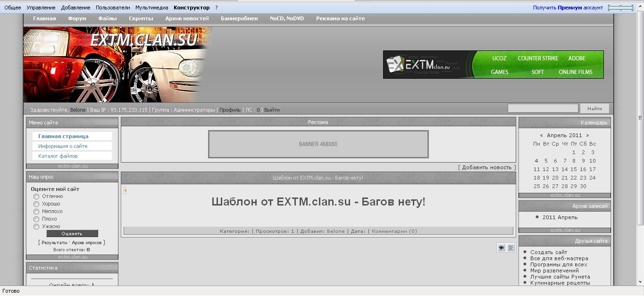Open the 'Общее' menu in the admin bar

pyautogui.click(x=13, y=8)
